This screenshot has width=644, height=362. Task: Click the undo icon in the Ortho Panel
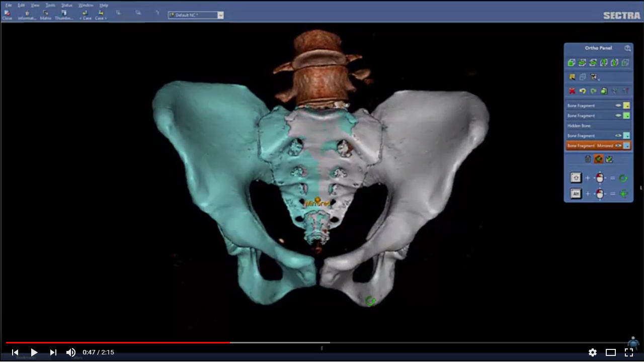point(582,90)
